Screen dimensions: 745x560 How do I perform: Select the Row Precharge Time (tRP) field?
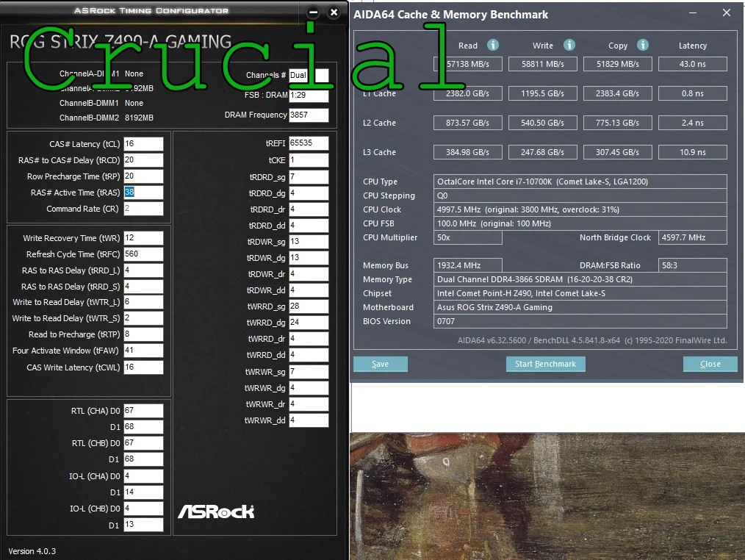click(143, 176)
